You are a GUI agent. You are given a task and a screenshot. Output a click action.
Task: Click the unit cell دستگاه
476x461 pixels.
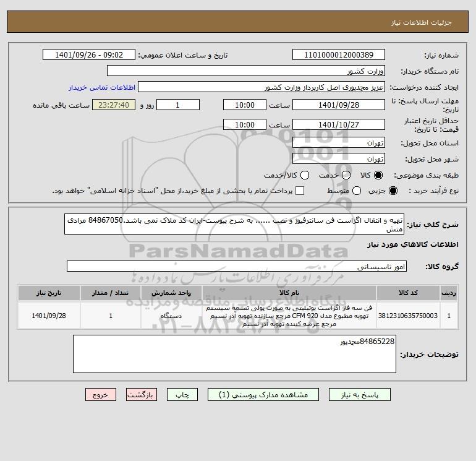[x=171, y=316]
